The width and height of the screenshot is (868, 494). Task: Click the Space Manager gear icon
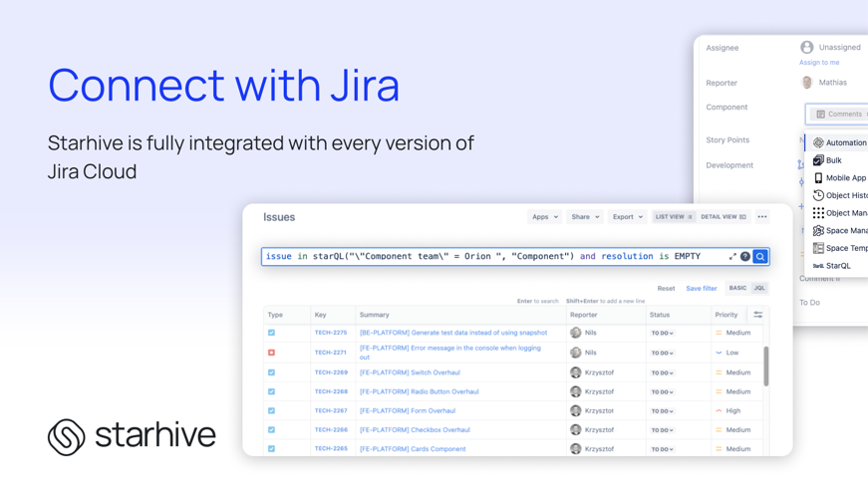[818, 231]
